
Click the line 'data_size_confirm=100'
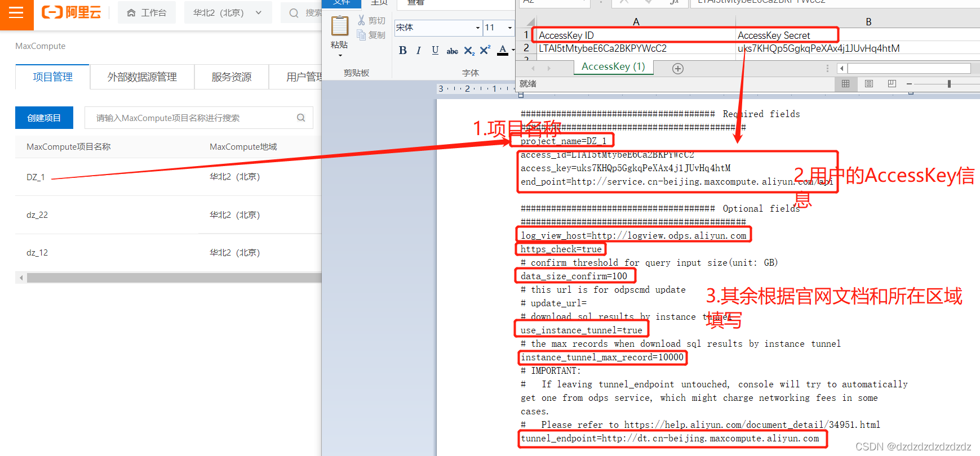point(574,276)
